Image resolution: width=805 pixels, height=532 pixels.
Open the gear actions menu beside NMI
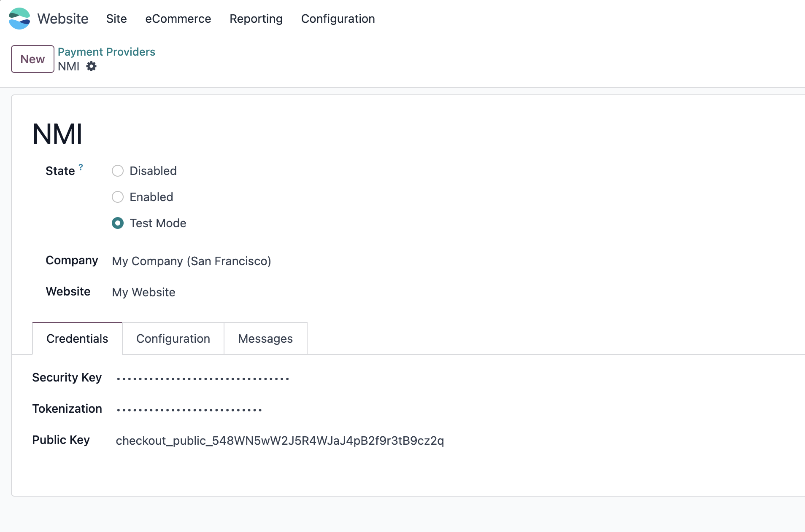91,67
